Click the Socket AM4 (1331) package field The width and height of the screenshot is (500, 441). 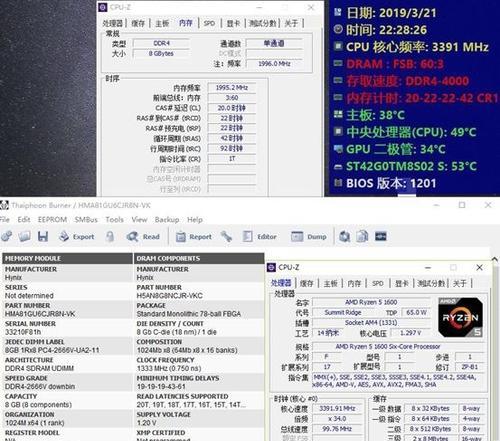point(371,323)
